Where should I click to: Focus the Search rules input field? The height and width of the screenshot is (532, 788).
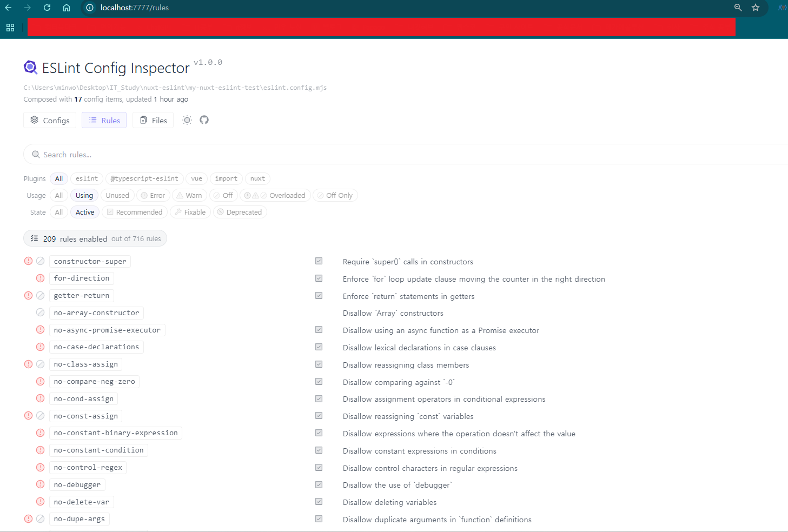click(406, 154)
